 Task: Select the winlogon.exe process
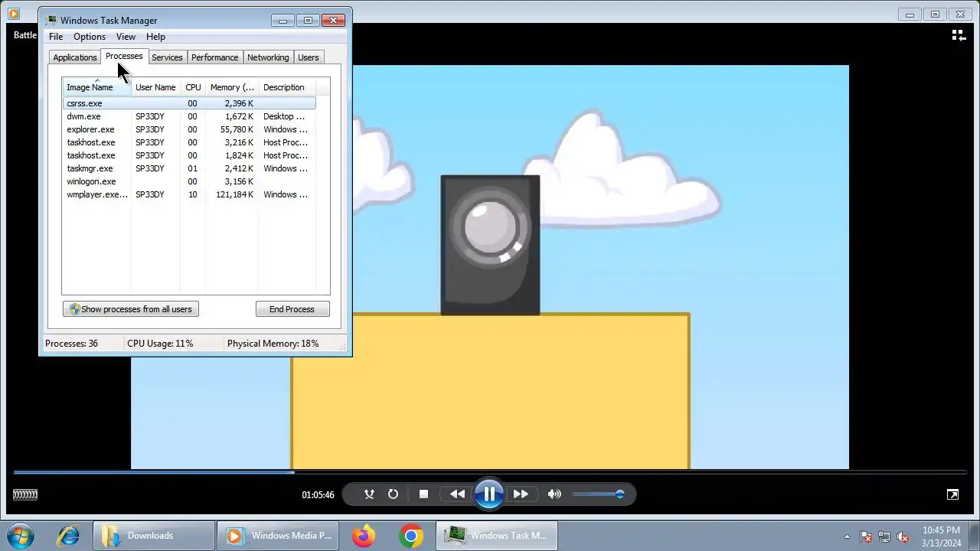click(189, 181)
